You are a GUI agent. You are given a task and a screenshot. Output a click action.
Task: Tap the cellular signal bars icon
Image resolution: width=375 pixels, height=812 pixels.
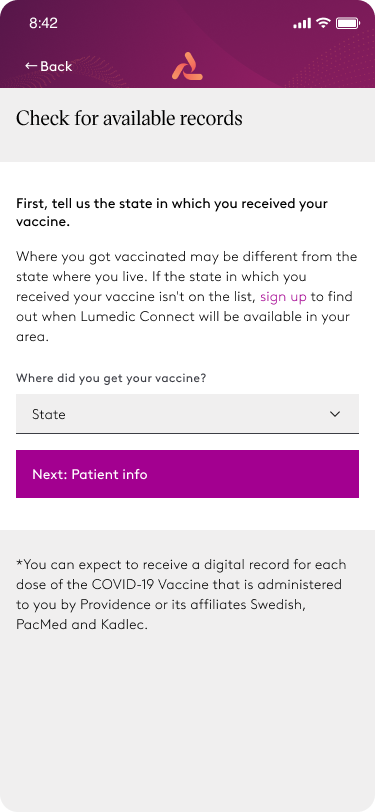coord(302,23)
